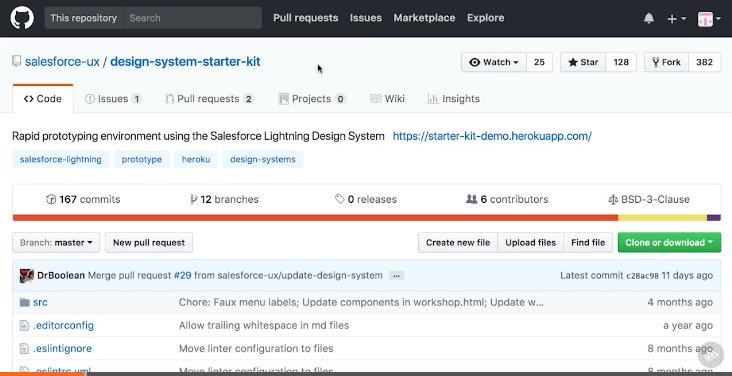Click the yellow language bar segment
The image size is (732, 376).
[x=662, y=218]
